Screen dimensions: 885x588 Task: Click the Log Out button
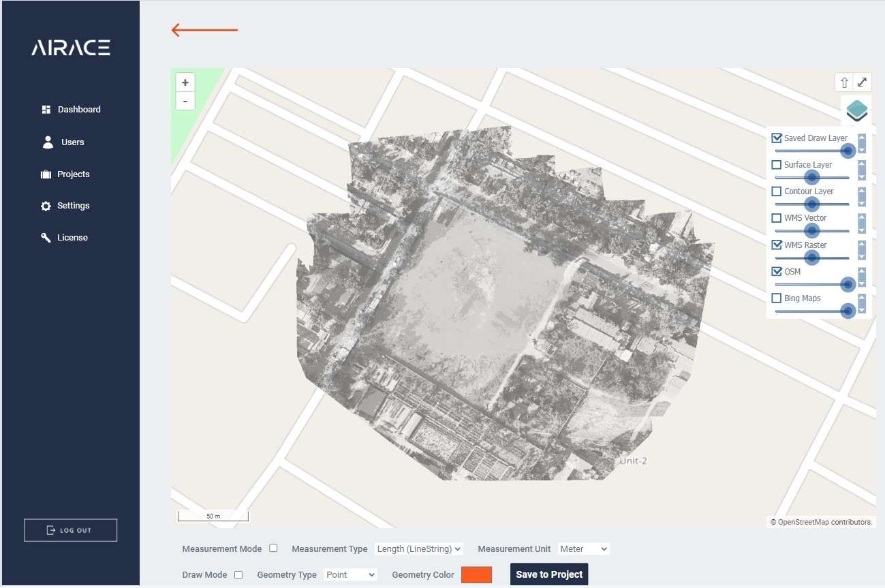click(70, 529)
